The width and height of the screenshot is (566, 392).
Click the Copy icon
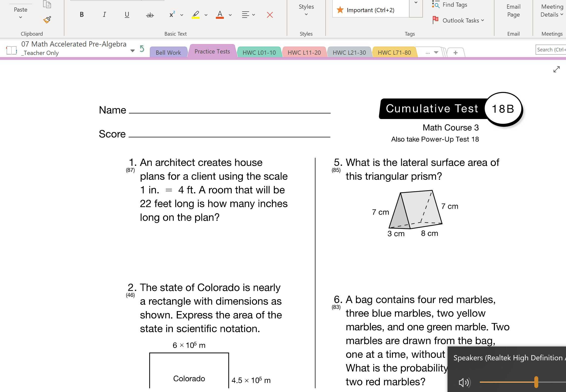point(47,4)
